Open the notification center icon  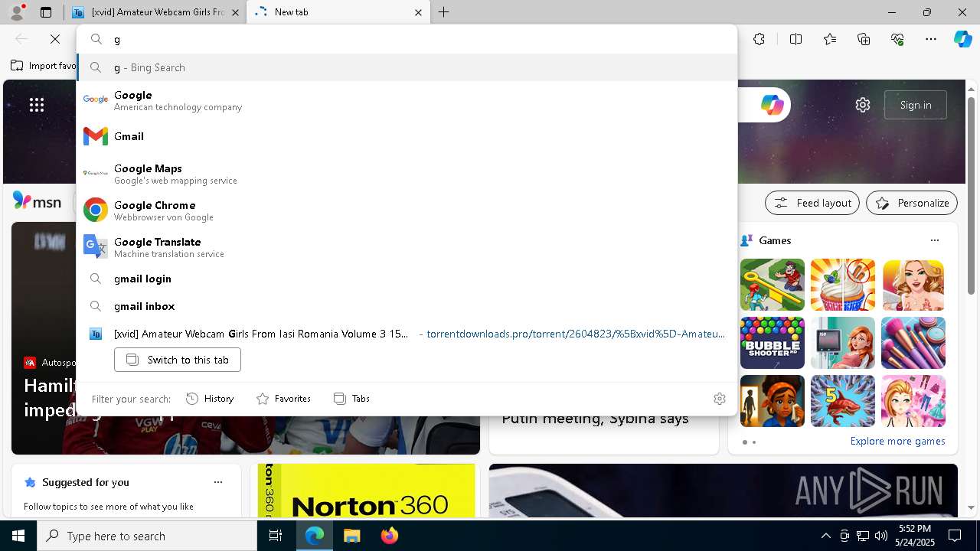tap(955, 536)
